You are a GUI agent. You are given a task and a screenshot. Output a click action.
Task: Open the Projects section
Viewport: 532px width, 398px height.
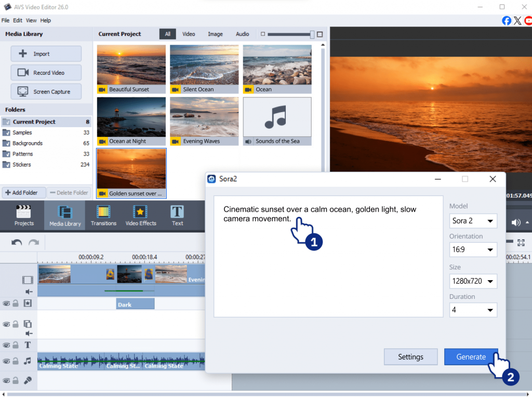click(24, 215)
